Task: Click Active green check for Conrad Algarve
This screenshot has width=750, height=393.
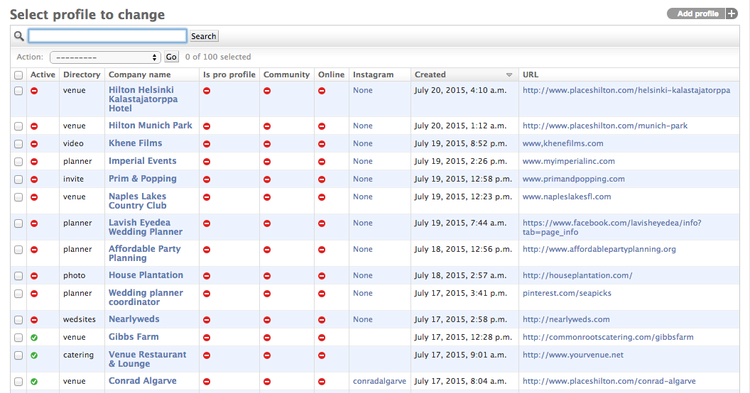Action: (34, 382)
